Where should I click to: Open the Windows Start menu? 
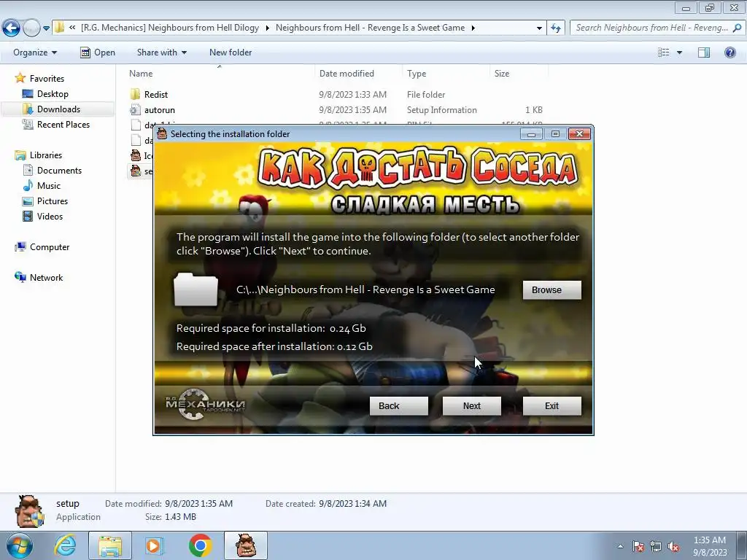(x=20, y=546)
